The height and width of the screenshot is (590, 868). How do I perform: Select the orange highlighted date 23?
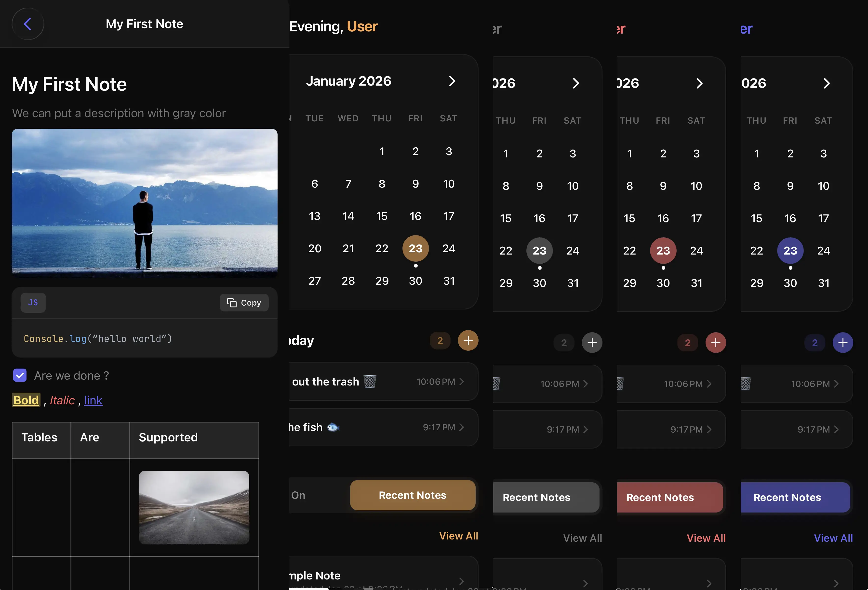tap(415, 249)
